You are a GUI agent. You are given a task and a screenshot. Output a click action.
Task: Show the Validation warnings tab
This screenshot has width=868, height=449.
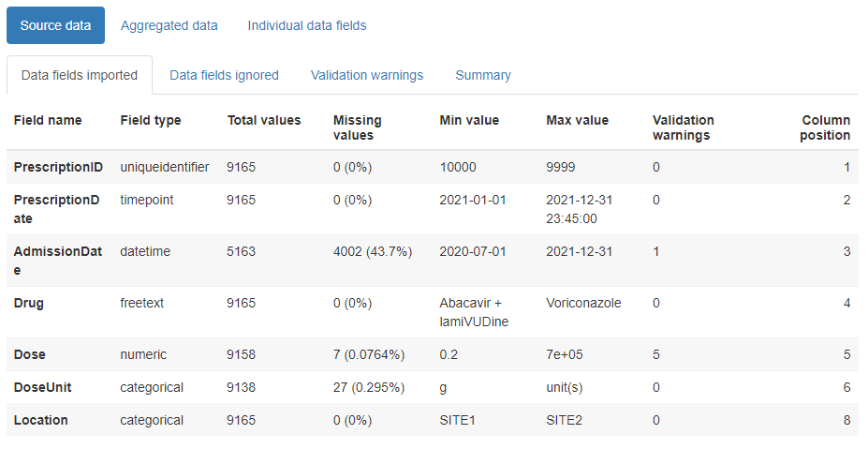367,75
